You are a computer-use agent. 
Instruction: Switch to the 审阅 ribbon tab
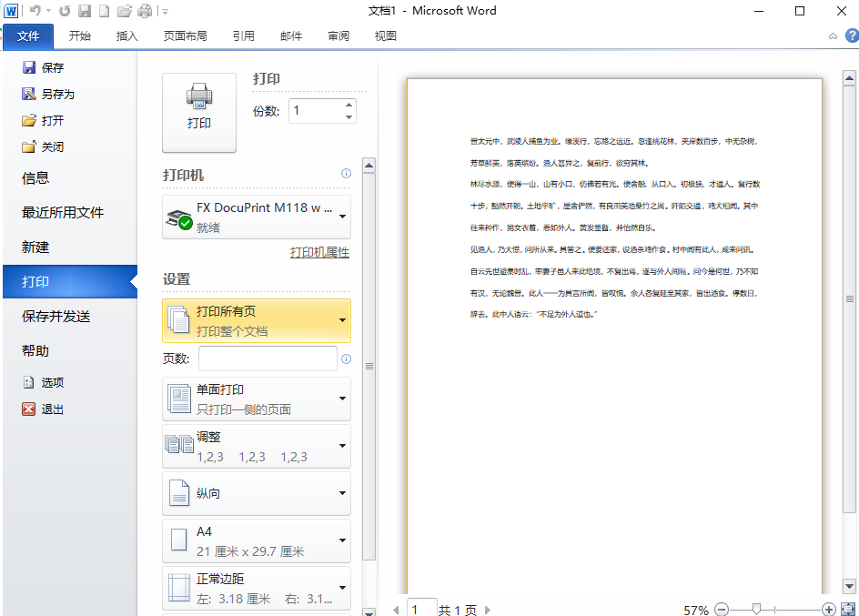pos(339,36)
